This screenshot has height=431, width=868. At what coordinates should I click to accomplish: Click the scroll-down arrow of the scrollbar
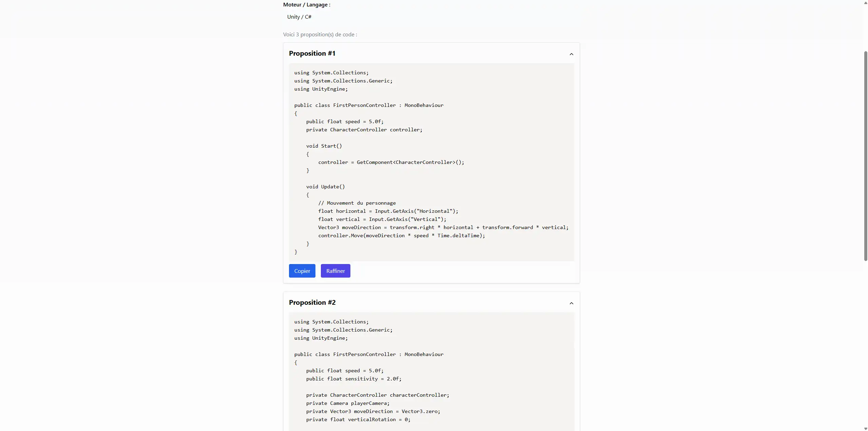pos(865,428)
